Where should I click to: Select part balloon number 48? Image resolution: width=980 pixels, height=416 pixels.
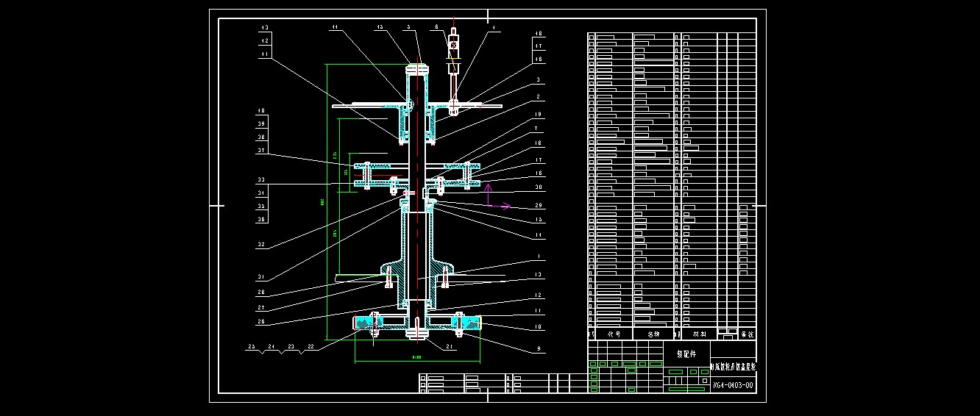click(538, 34)
